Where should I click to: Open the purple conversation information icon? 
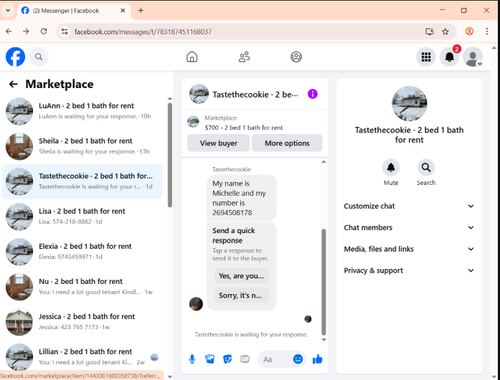click(312, 94)
